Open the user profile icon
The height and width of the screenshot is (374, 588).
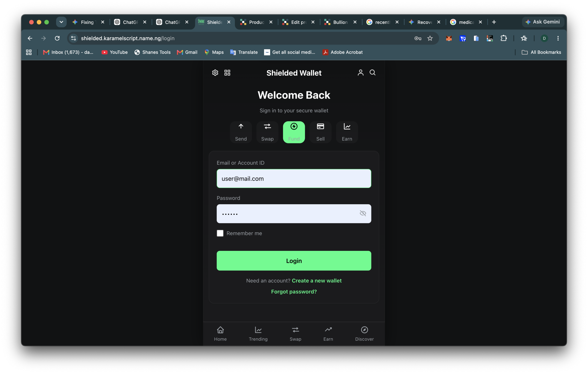click(x=360, y=73)
